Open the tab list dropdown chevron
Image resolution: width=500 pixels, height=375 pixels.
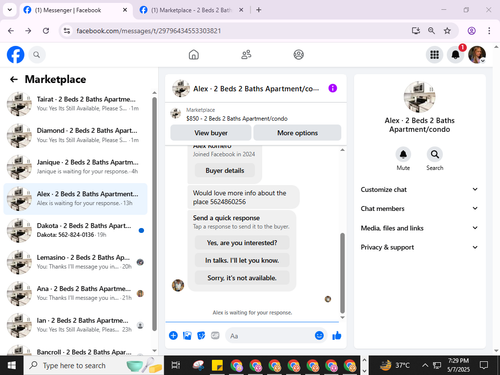(10, 10)
